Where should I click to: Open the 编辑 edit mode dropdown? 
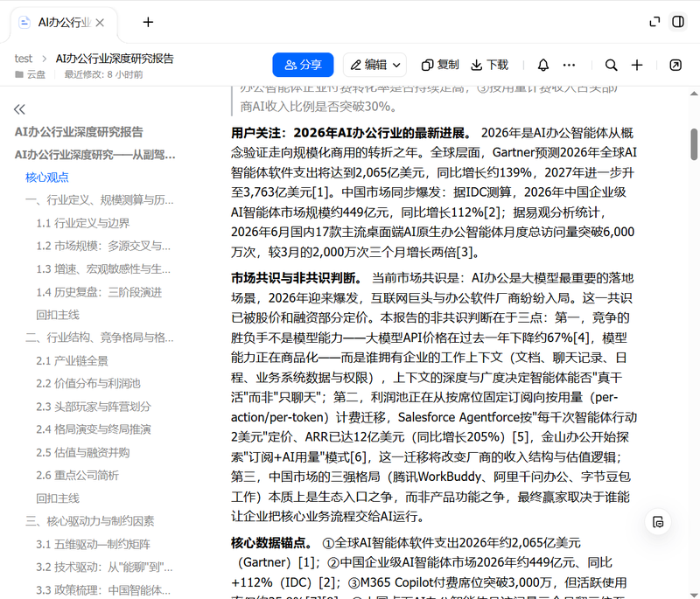374,65
